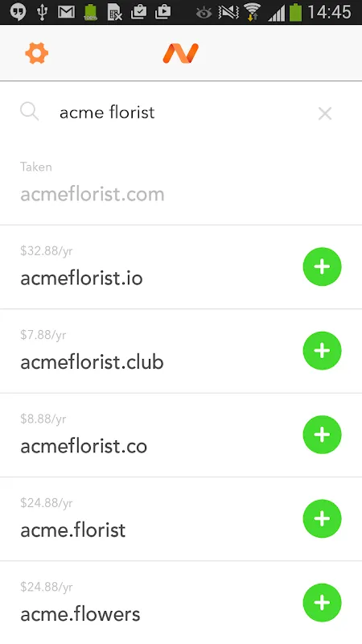Screen dimensions: 362x644
Task: Tap the Namecheap logo in header
Action: tap(180, 53)
